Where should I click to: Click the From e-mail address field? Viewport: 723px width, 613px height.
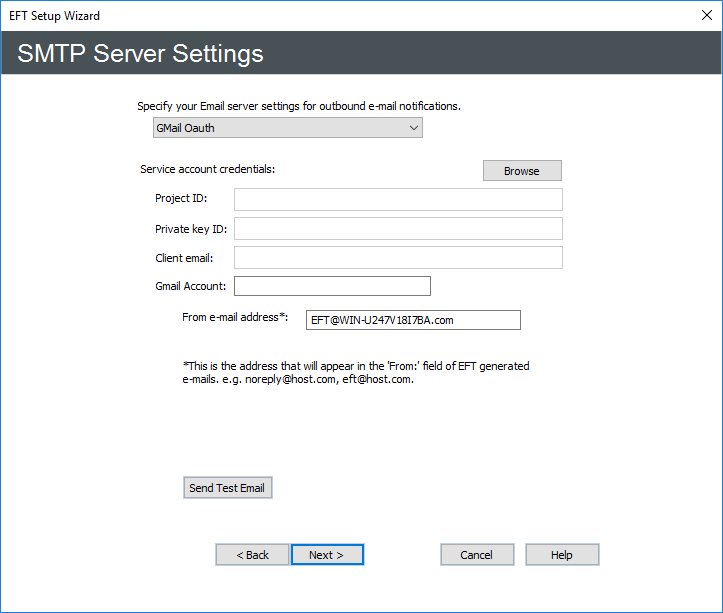pos(413,320)
